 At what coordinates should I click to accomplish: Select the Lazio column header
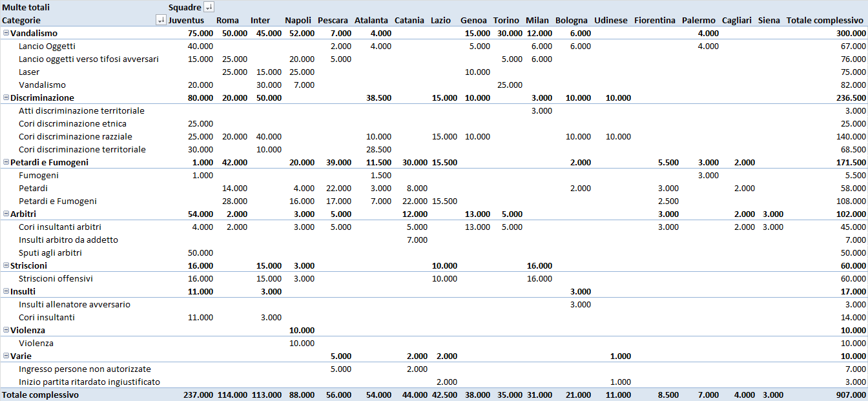tap(441, 20)
